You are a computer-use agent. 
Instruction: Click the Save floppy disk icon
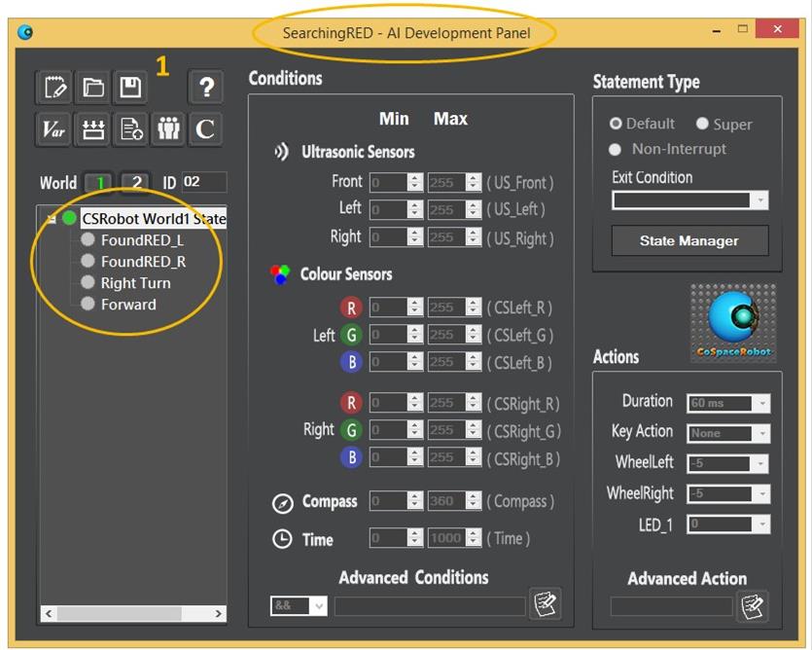(x=130, y=89)
